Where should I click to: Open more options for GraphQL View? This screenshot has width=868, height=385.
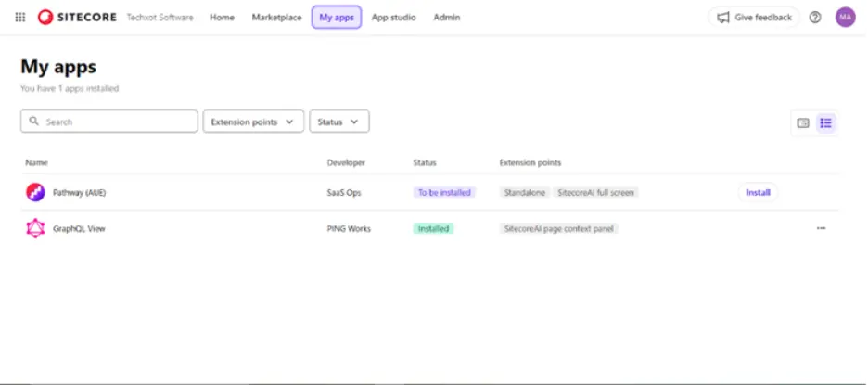point(821,228)
